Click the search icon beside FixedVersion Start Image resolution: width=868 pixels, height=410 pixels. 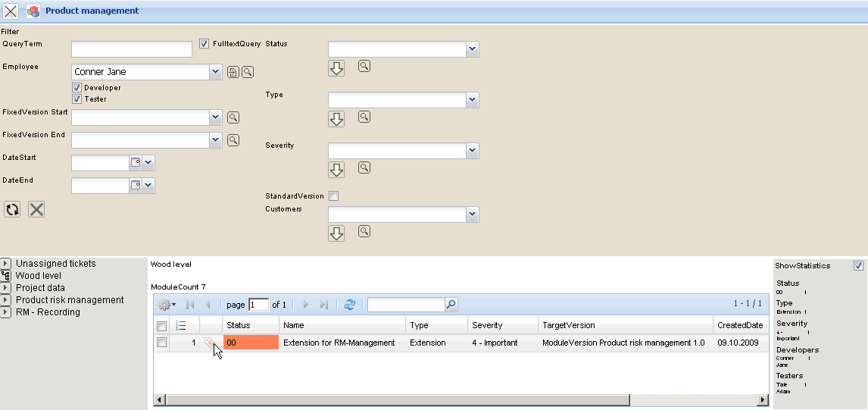click(x=233, y=117)
